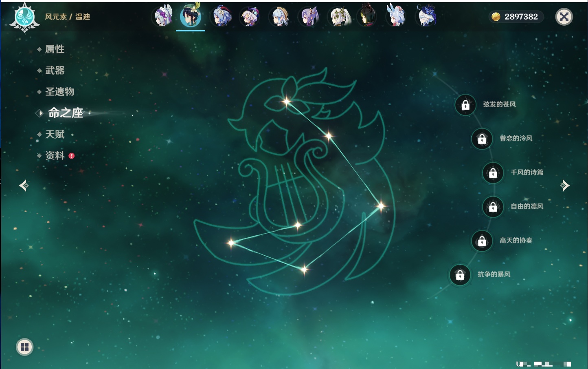This screenshot has height=369, width=588.
Task: Close the character screen with X
Action: pyautogui.click(x=564, y=17)
